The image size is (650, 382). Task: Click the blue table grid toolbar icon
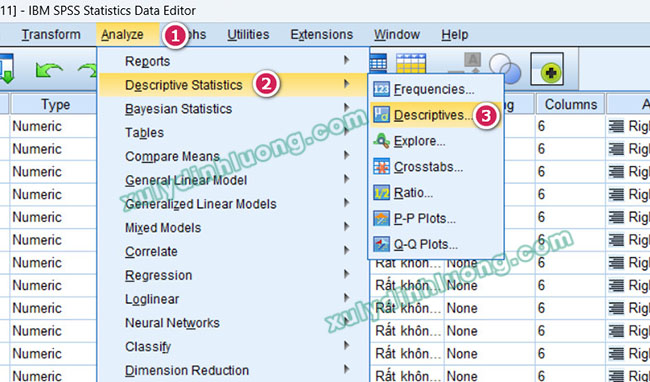point(378,63)
